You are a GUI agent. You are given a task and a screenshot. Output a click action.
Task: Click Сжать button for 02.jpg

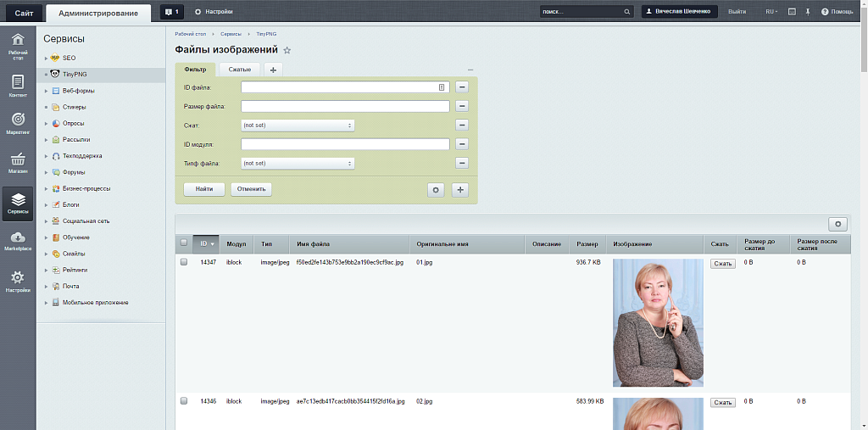tap(723, 402)
